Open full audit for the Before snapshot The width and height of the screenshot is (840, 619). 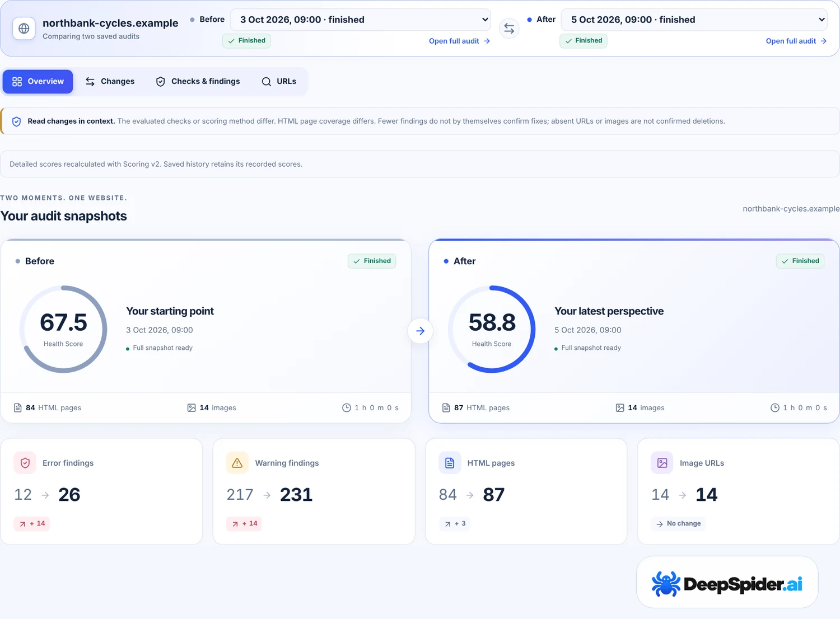click(459, 41)
